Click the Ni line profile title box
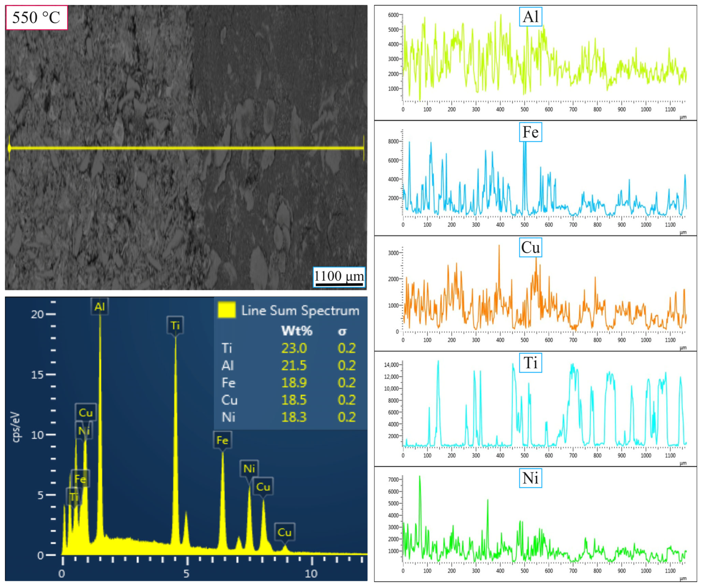This screenshot has height=588, width=702. 531,478
